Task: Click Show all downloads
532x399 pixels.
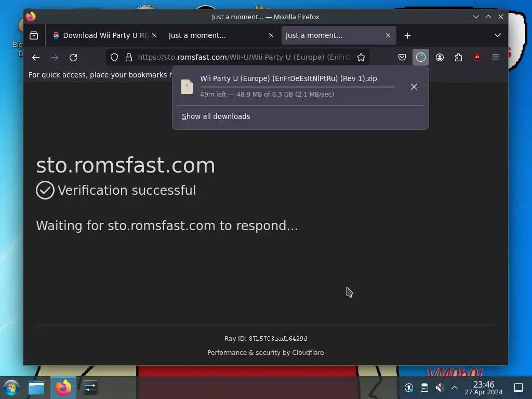Action: 216,116
